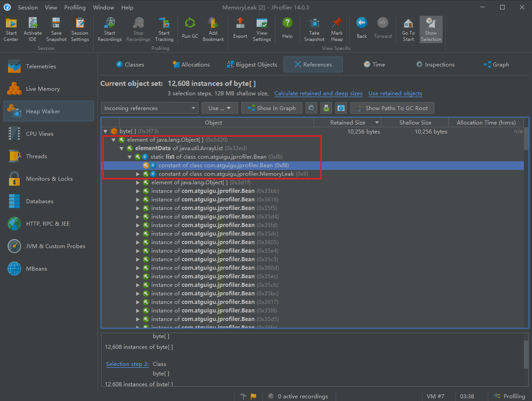The image size is (532, 401).
Task: Switch to the Time tab
Action: tap(375, 65)
